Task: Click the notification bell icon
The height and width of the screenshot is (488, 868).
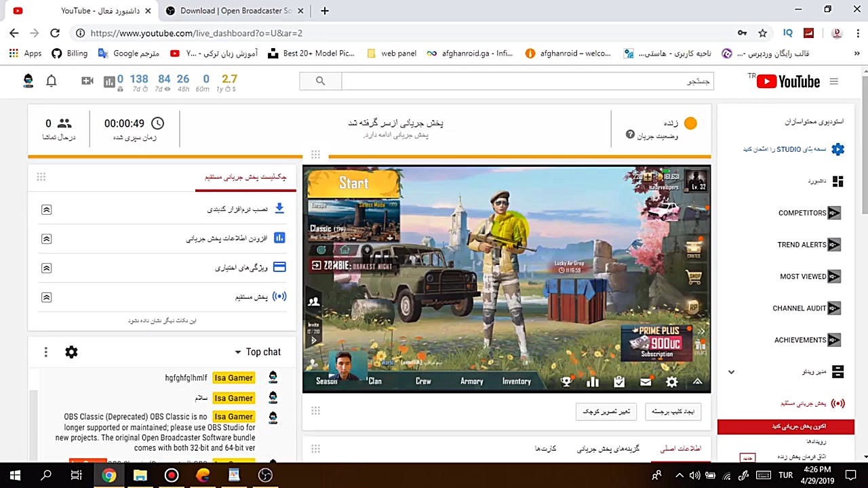Action: [51, 81]
